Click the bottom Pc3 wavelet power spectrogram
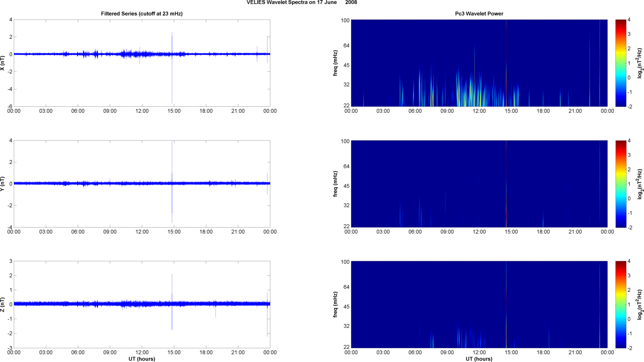This screenshot has height=362, width=644. [479, 305]
